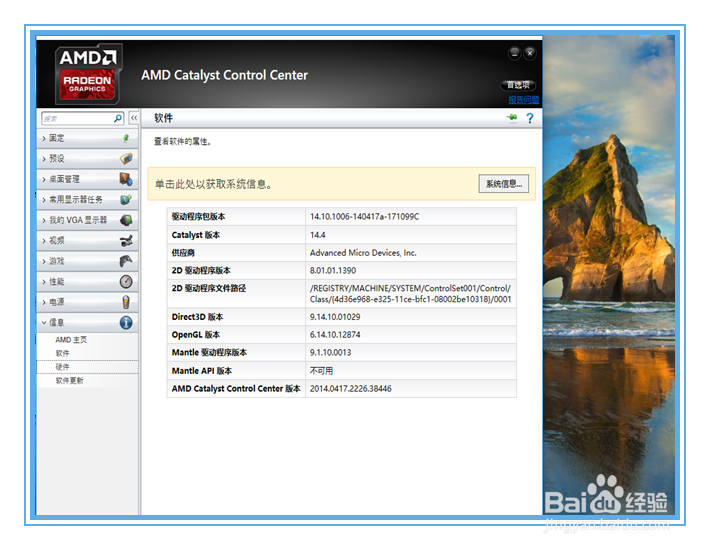Viewport: 710px width, 550px height.
Task: Click the AMD Catalyst Control Center 版本 label
Action: click(x=236, y=388)
